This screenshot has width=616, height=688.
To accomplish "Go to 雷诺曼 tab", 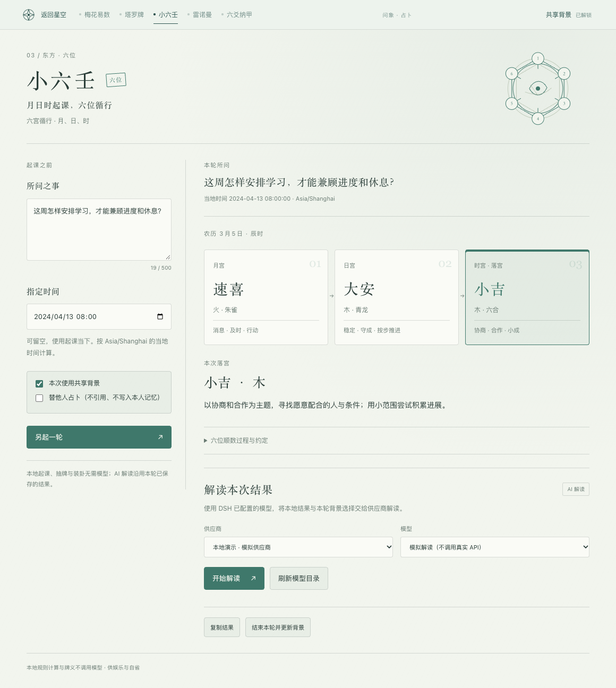I will 200,15.
